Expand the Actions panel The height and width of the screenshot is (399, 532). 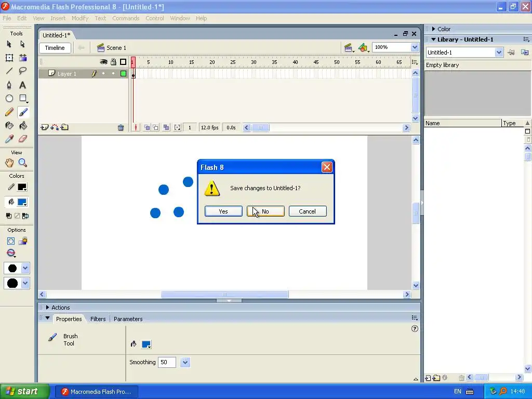[x=47, y=308]
